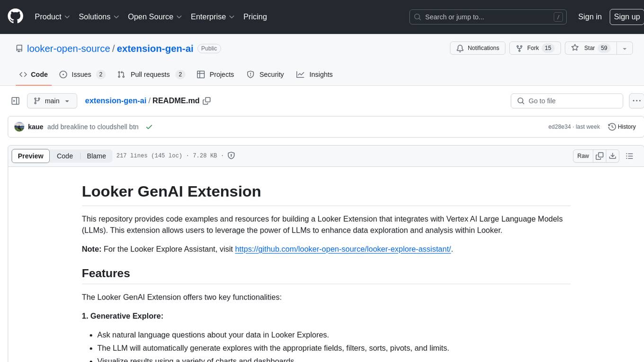Go to extension-gen-ai root in breadcrumb
The image size is (644, 362).
[x=116, y=101]
